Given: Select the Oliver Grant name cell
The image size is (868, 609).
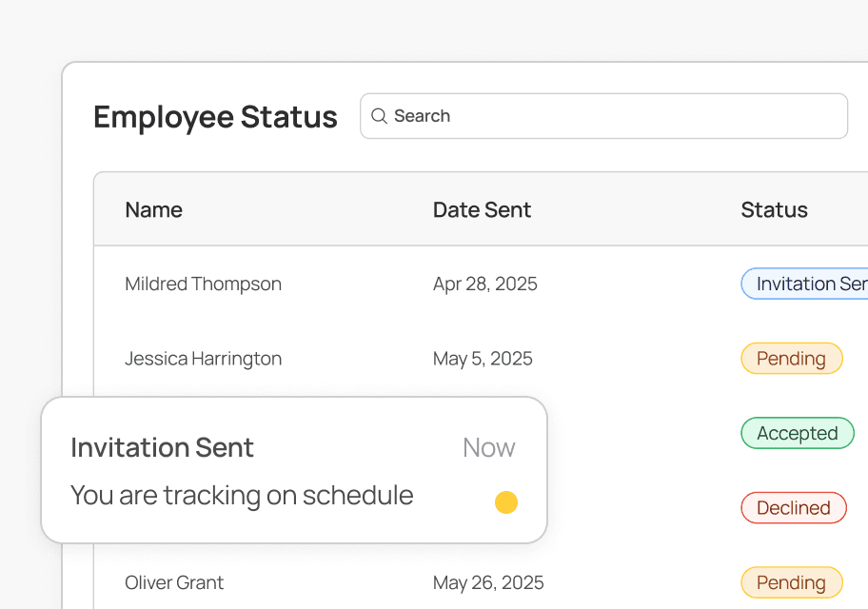Looking at the screenshot, I should 174,582.
